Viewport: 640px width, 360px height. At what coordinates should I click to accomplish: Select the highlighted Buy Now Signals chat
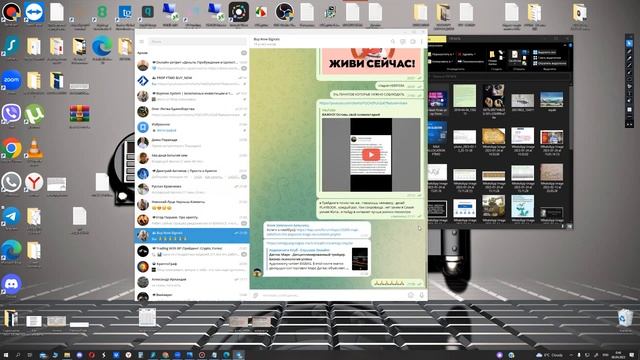point(192,236)
